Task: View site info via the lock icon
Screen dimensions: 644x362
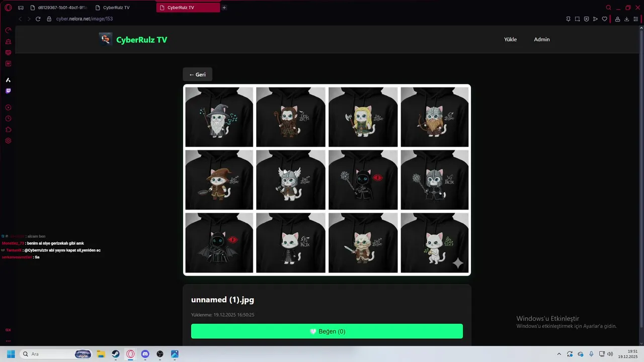Action: (49, 19)
